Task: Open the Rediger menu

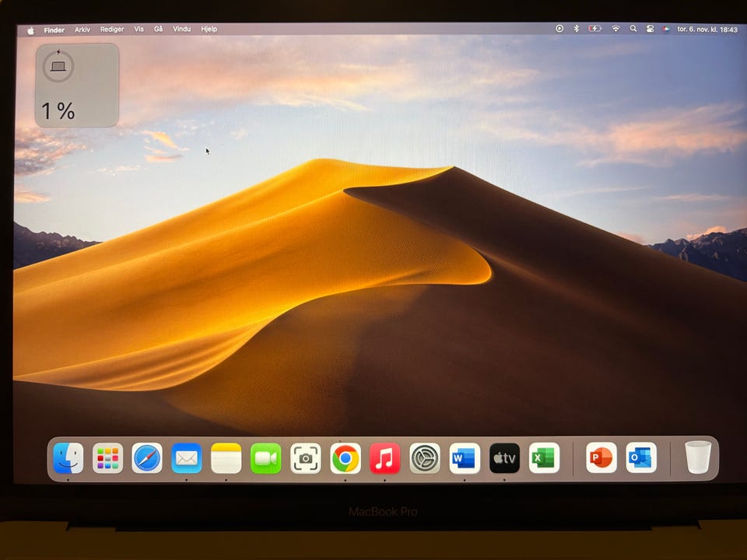Action: pyautogui.click(x=112, y=30)
